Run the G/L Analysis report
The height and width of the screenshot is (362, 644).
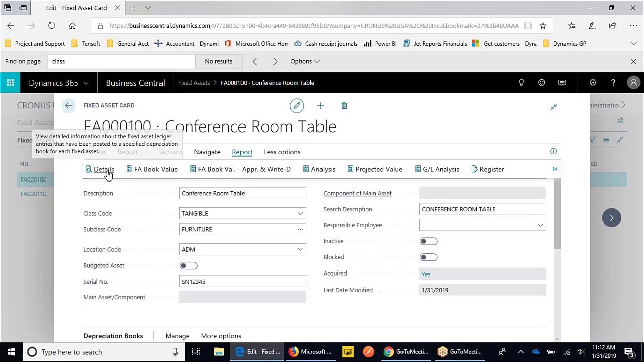(x=437, y=169)
